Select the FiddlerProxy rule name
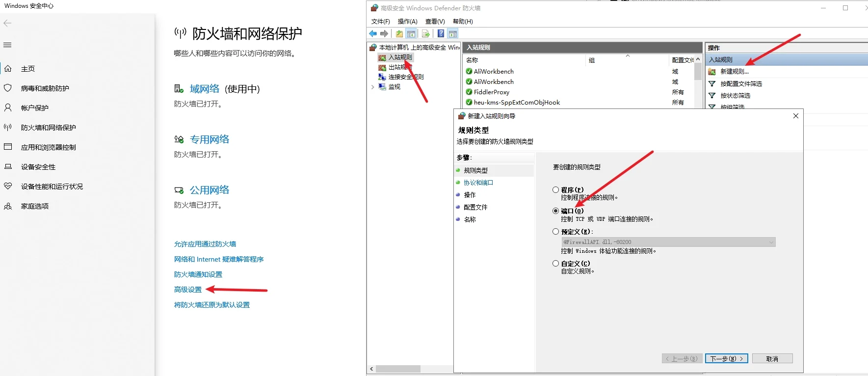This screenshot has width=868, height=376. click(x=492, y=92)
